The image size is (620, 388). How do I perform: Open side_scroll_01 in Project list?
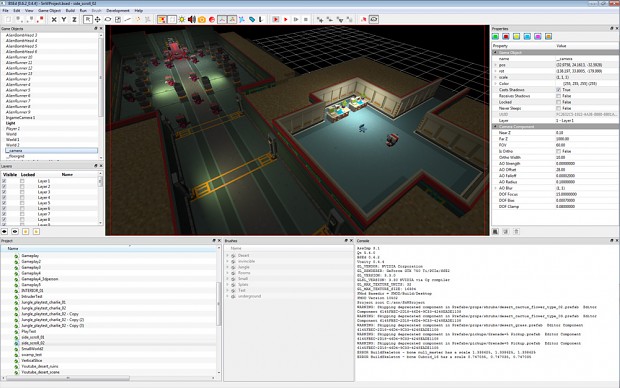pyautogui.click(x=33, y=337)
